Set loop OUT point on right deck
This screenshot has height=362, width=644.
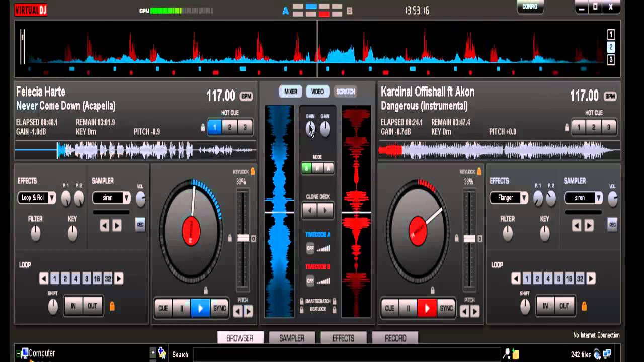(x=564, y=306)
